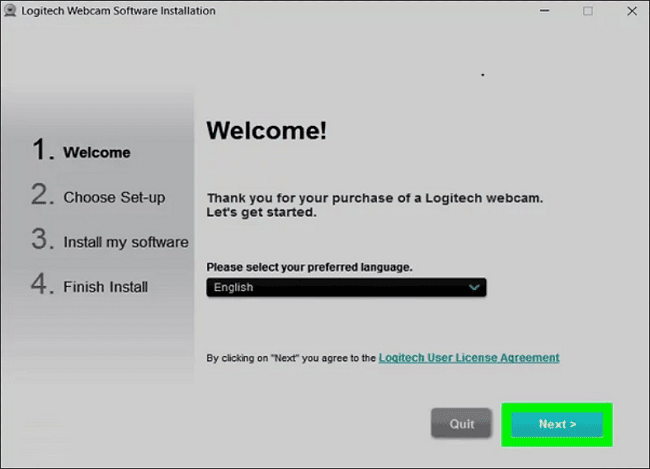This screenshot has width=650, height=469.
Task: Click the window title 'Logitech Webcam Software Installation'
Action: click(x=119, y=11)
